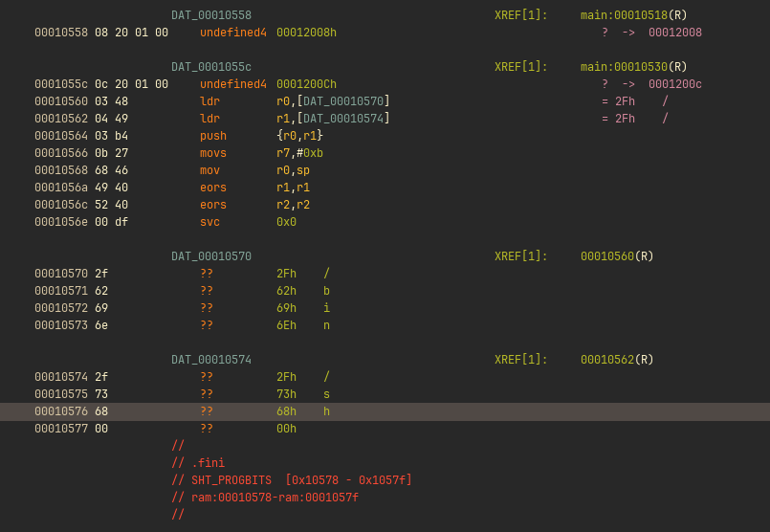Select the svc instruction mnemonic
770x532 pixels.
point(209,222)
